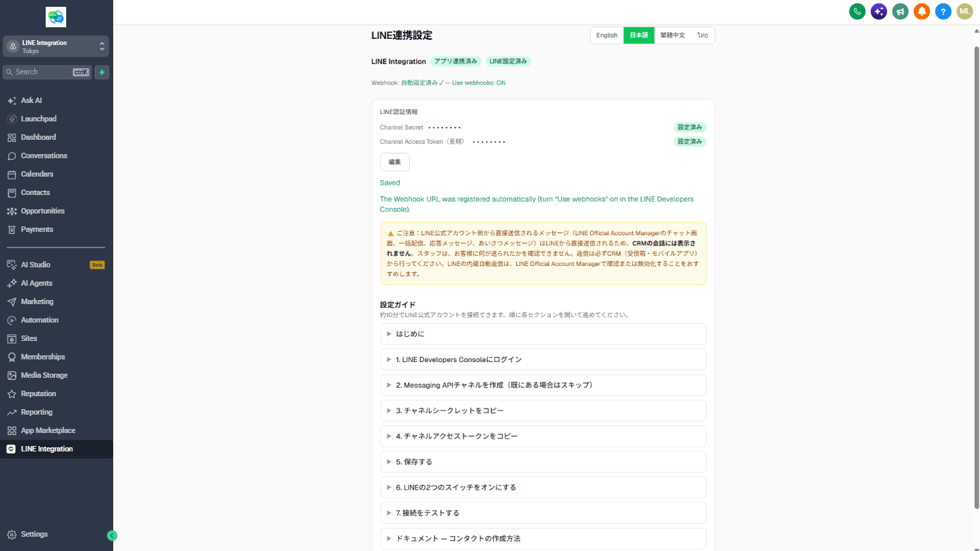Click the Reputation star icon
Image resolution: width=980 pixels, height=551 pixels.
(x=12, y=393)
